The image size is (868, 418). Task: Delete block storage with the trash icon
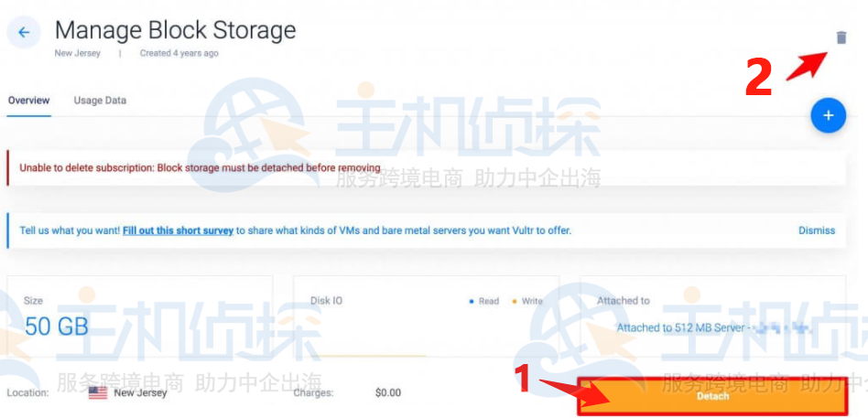tap(841, 38)
